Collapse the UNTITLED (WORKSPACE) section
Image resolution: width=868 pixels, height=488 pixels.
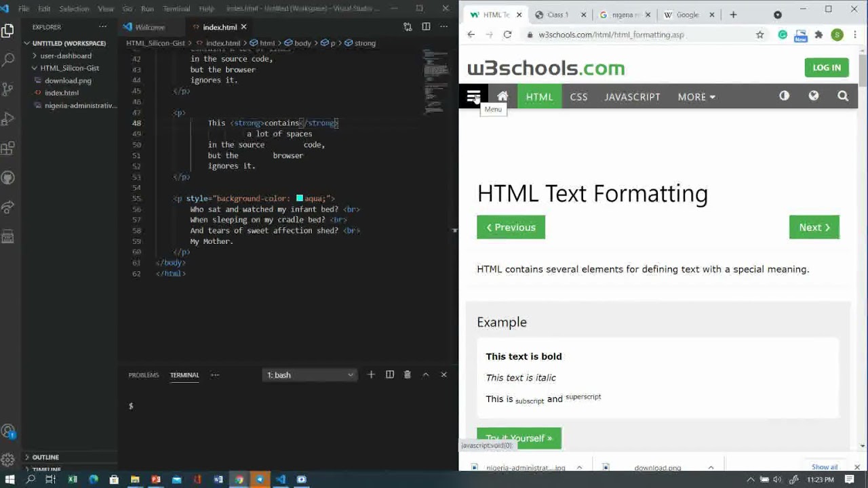click(68, 43)
